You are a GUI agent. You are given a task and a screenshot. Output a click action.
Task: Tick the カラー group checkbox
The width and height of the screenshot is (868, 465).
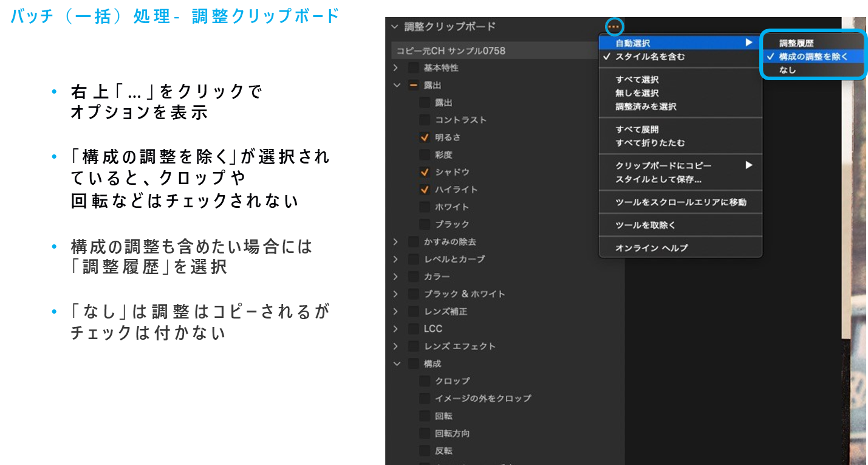click(413, 277)
